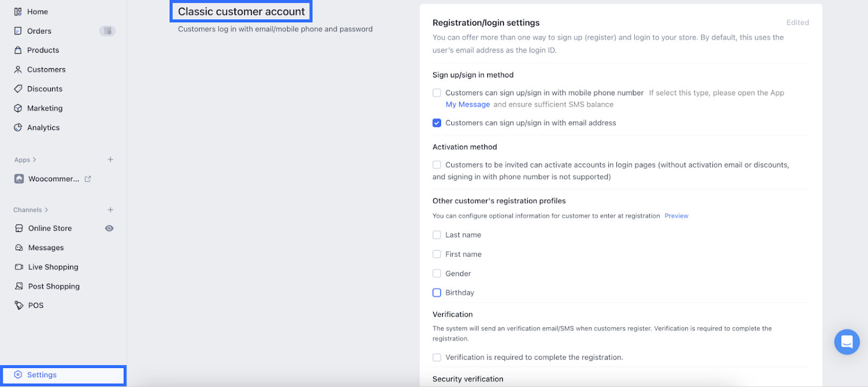Expand the Apps section chevron
868x387 pixels.
tap(34, 160)
